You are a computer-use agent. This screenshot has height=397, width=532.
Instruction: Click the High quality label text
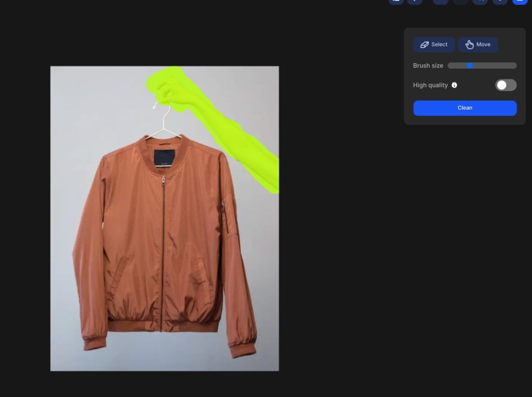point(430,85)
